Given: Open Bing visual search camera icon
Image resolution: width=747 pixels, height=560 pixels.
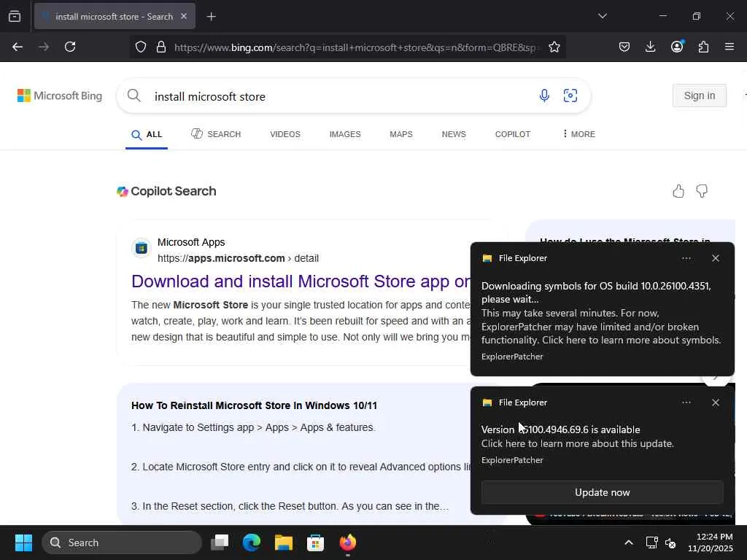Looking at the screenshot, I should (x=570, y=96).
